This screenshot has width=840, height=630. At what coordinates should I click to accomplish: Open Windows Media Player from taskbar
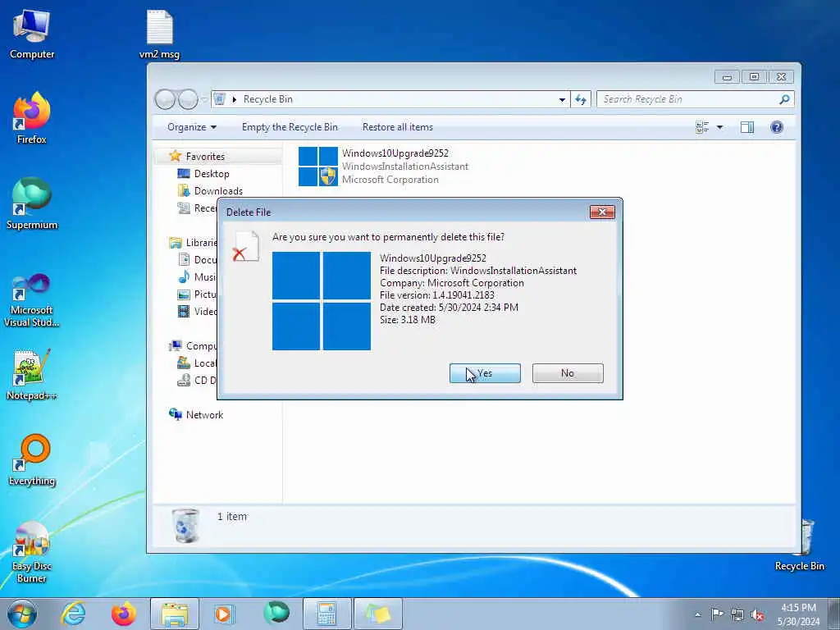tap(223, 614)
